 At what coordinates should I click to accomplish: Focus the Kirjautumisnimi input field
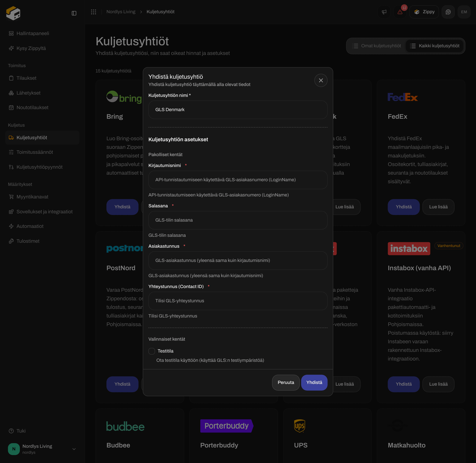[x=238, y=180]
